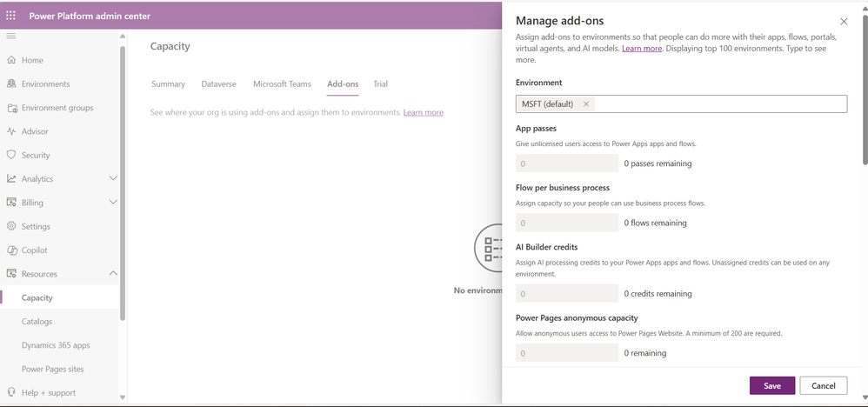Image resolution: width=868 pixels, height=407 pixels.
Task: Expand the Analytics section chevron
Action: (113, 178)
